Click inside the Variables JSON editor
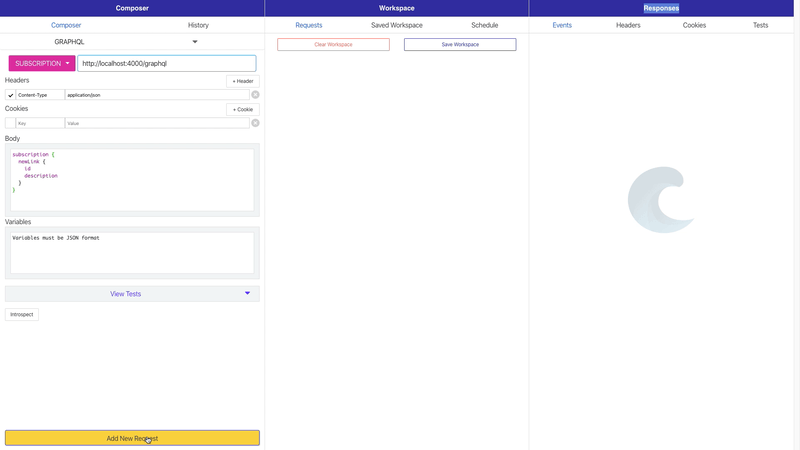The image size is (800, 450). [132, 253]
